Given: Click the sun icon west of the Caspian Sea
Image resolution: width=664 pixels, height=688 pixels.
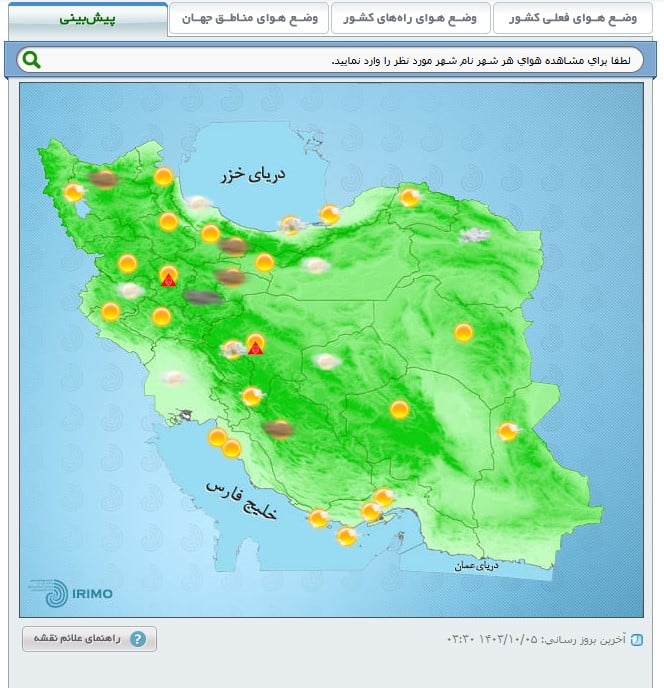Looking at the screenshot, I should [163, 176].
